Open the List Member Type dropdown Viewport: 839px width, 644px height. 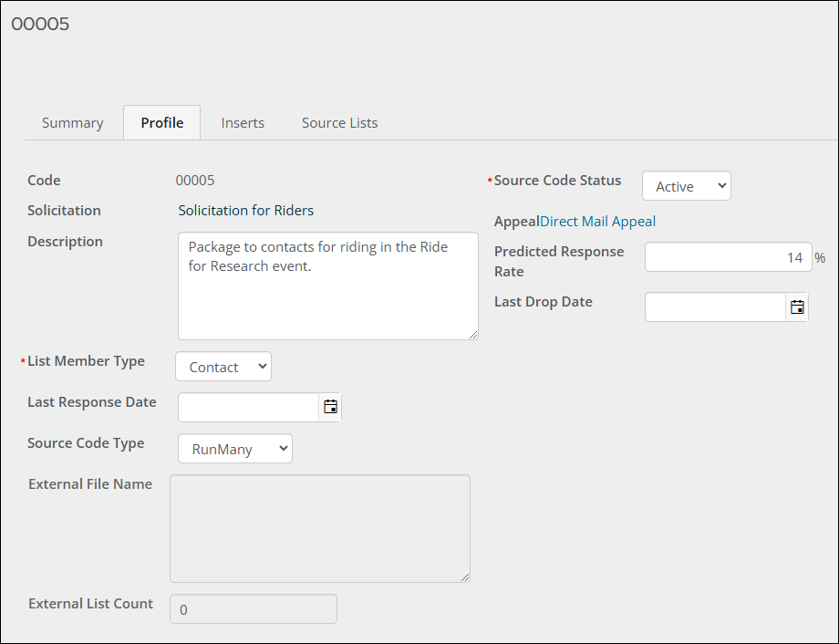[x=223, y=367]
